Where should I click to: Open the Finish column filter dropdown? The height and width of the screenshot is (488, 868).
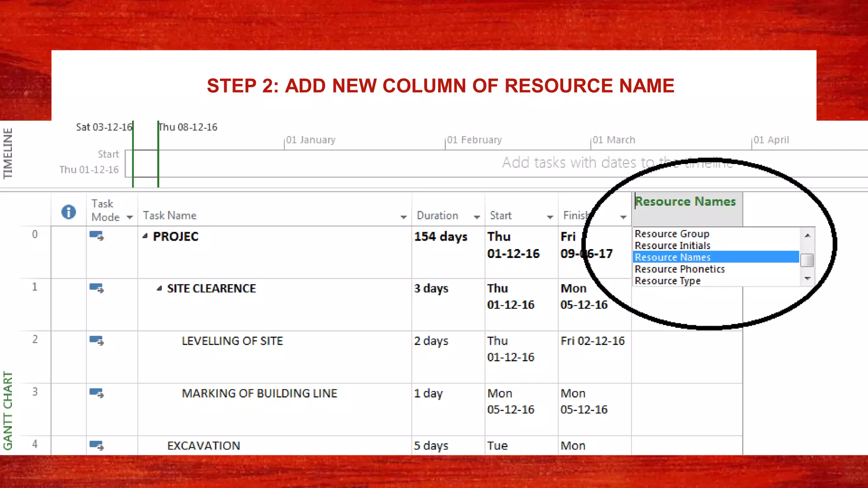[x=623, y=217]
